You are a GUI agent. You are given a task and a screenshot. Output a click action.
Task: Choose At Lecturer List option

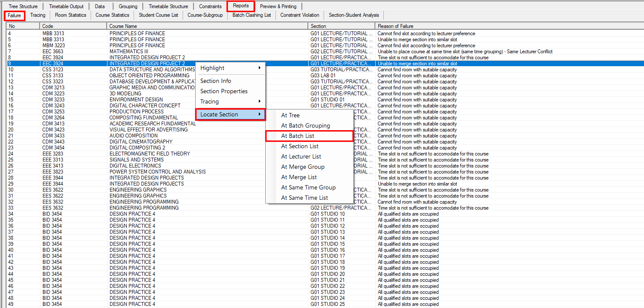point(309,156)
